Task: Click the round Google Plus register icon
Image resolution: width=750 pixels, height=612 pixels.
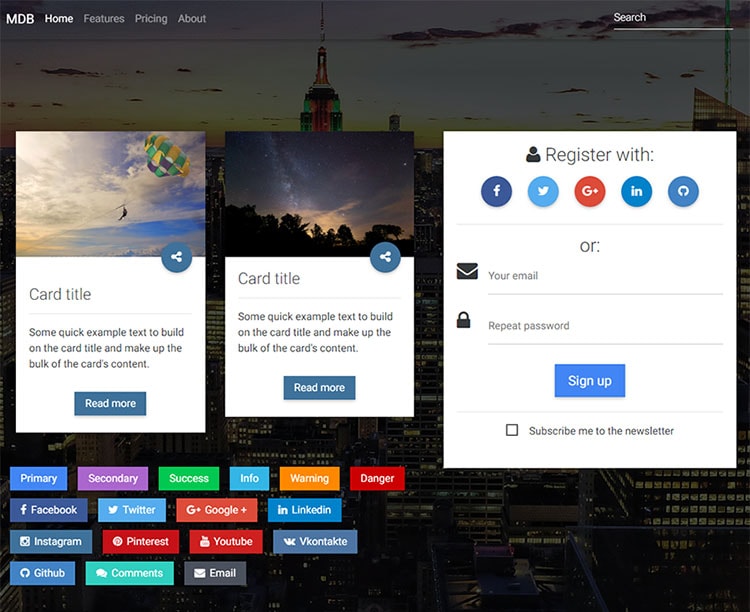Action: (x=590, y=191)
